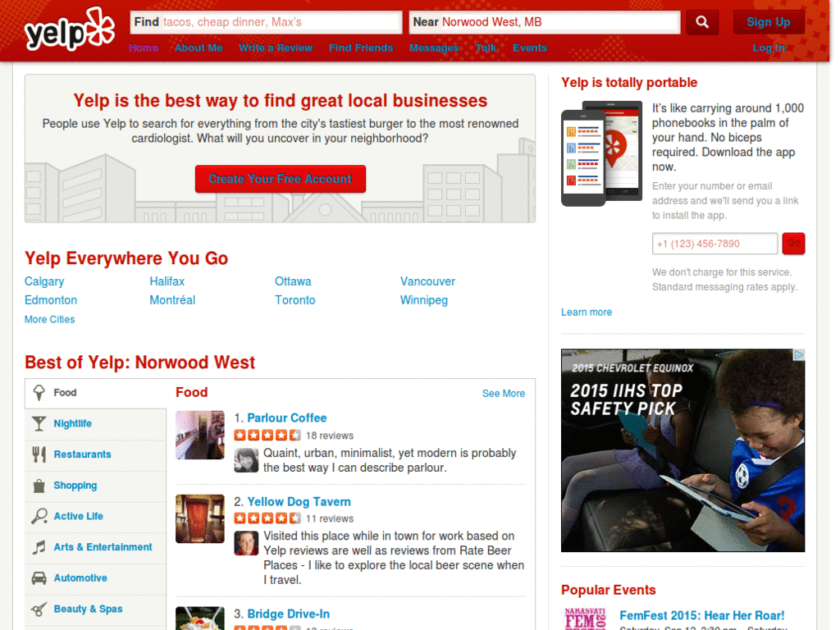Click the Parlour Coffee photo thumbnail
This screenshot has width=840, height=630.
click(200, 435)
